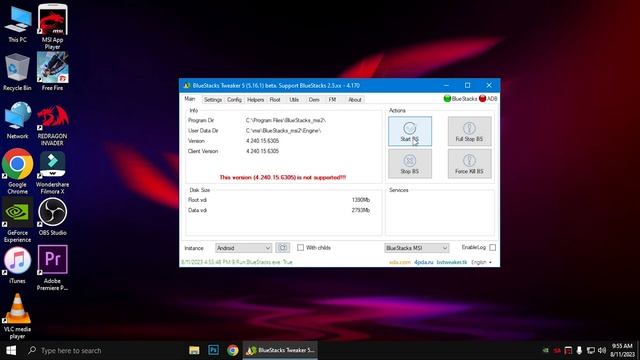Open the Config tab
Screen dimensions: 640x360
[x=234, y=100]
